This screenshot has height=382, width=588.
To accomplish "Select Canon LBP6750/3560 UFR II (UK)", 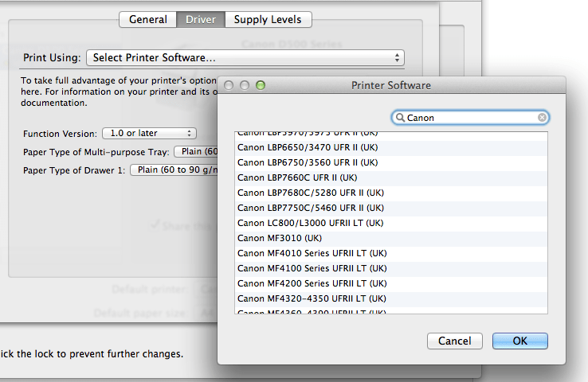I will click(390, 162).
